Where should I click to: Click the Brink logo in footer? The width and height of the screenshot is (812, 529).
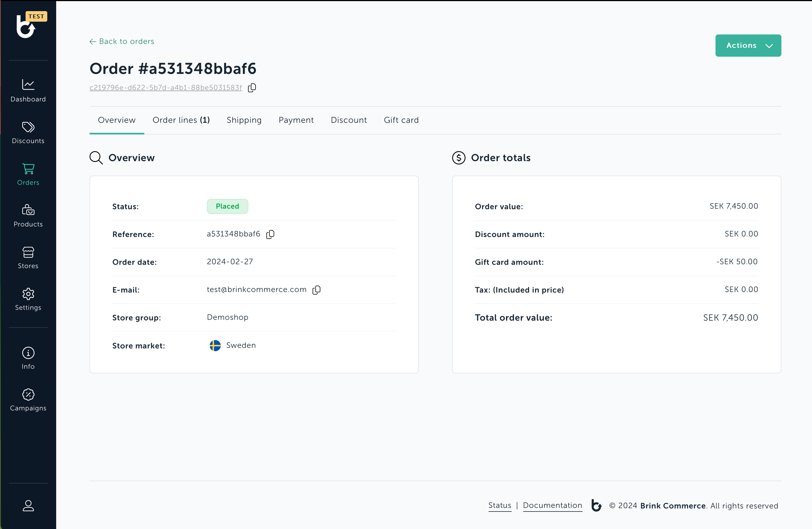(x=596, y=505)
